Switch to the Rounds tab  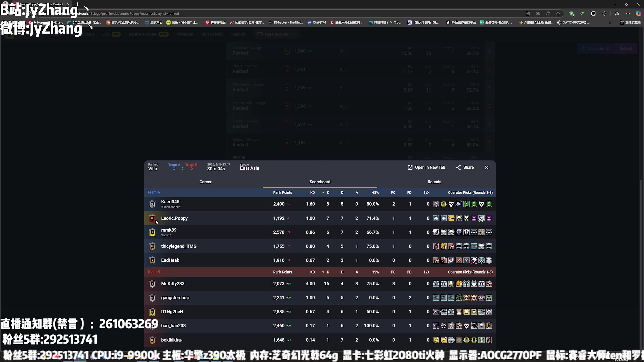pyautogui.click(x=434, y=182)
